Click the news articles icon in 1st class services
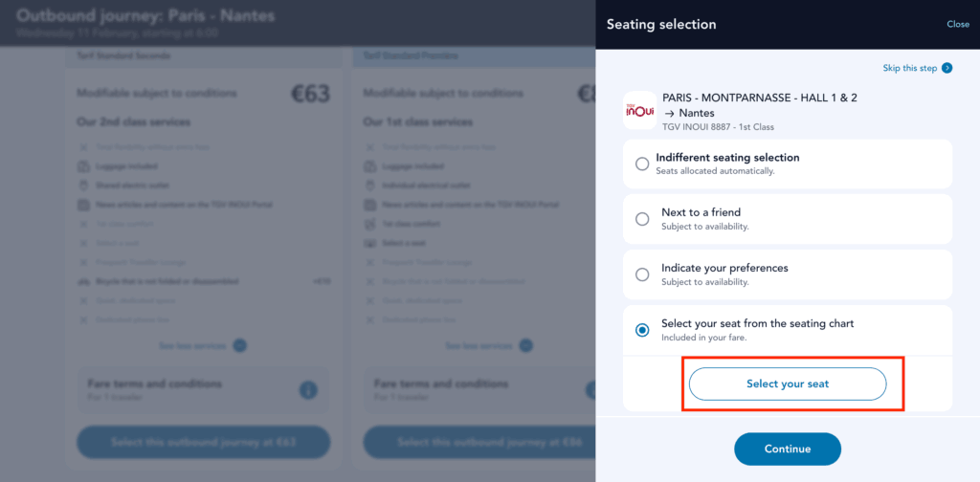The width and height of the screenshot is (980, 482). coord(370,205)
